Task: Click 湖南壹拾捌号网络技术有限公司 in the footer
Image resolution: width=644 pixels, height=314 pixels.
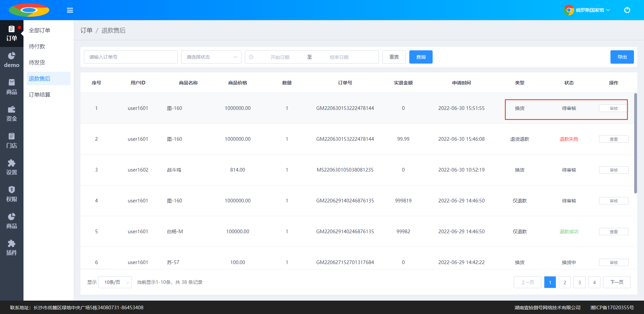Action: [547, 308]
